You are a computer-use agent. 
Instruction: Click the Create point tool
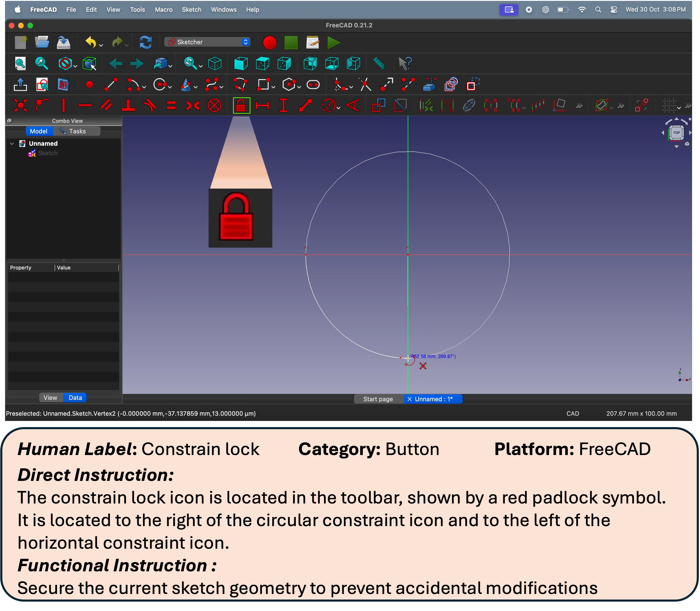click(x=89, y=85)
